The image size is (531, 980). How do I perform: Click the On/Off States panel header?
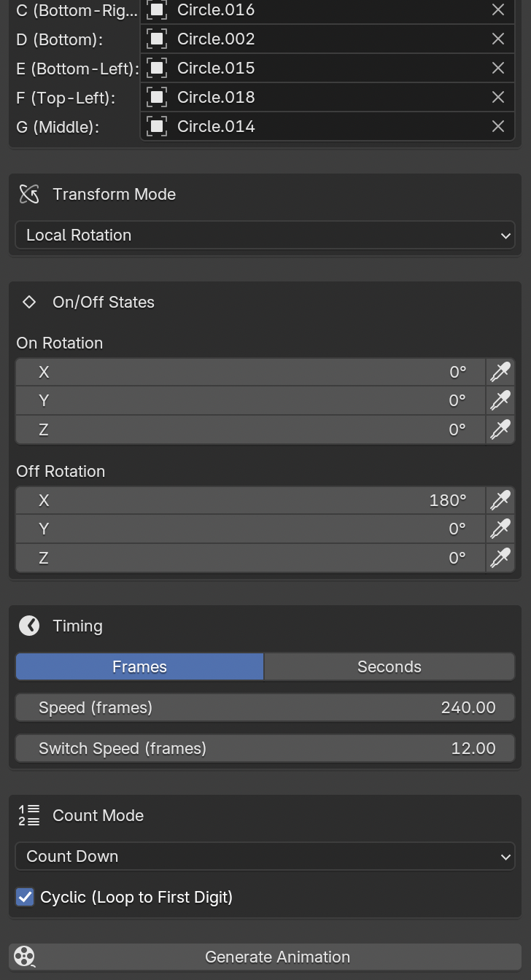pos(103,302)
